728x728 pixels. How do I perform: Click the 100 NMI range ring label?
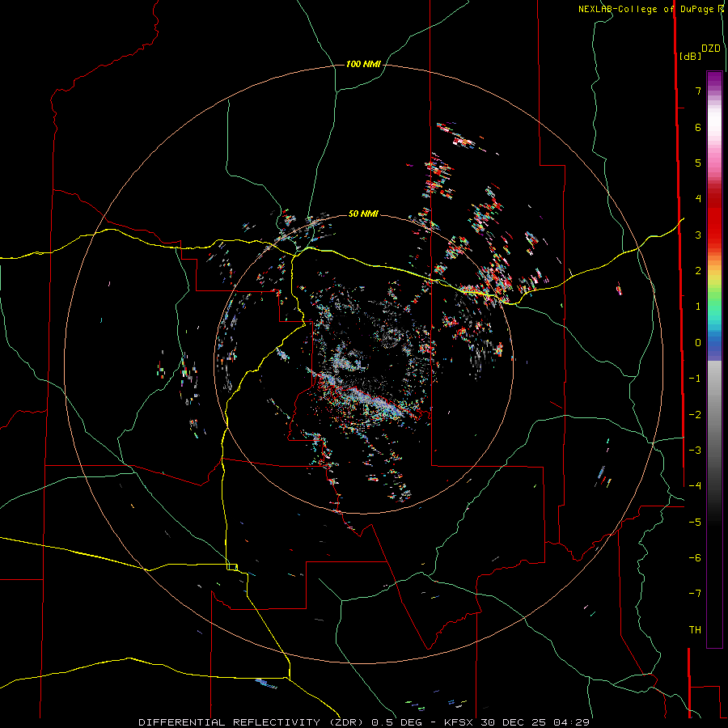point(363,64)
